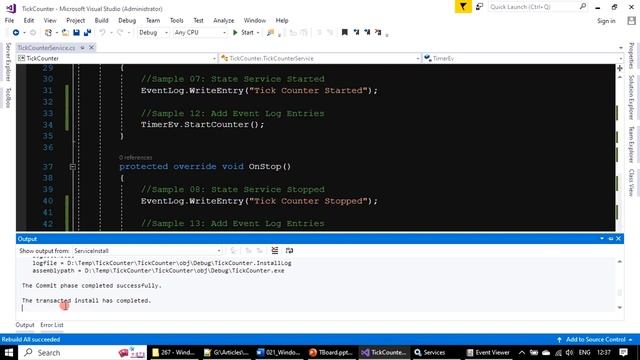Click the Navigate Backward toolbar icon
This screenshot has height=360, width=640.
tap(16, 32)
